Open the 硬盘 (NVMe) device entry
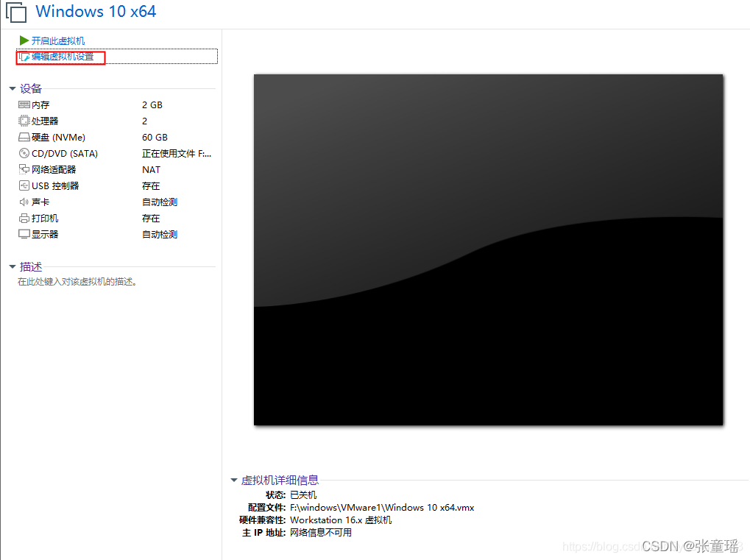 coord(58,138)
